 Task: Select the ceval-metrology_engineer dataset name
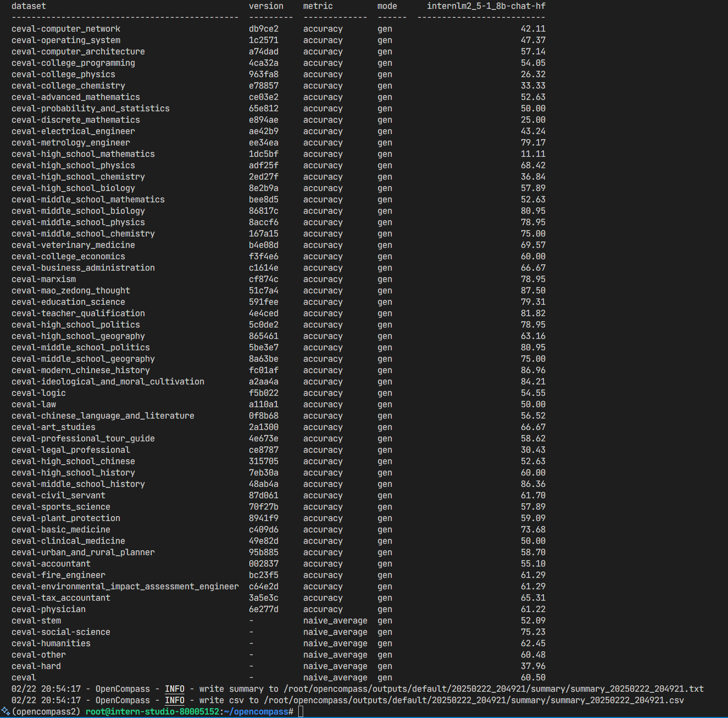point(71,143)
